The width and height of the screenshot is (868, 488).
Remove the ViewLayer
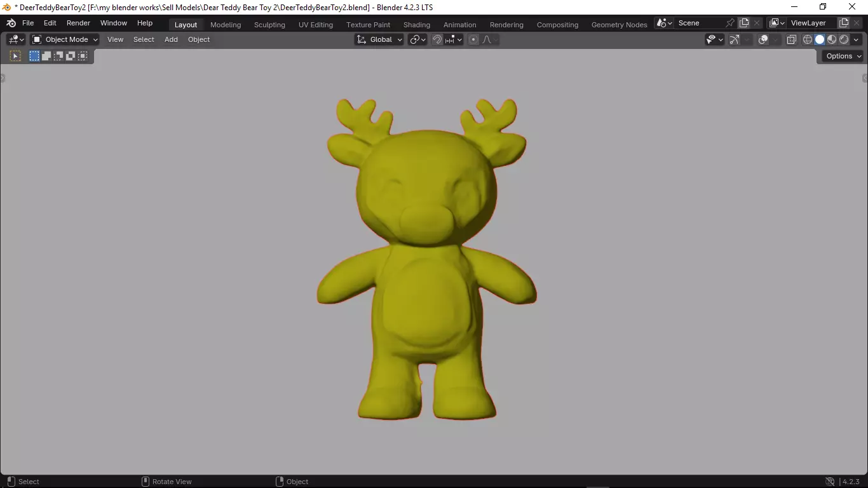[x=857, y=23]
